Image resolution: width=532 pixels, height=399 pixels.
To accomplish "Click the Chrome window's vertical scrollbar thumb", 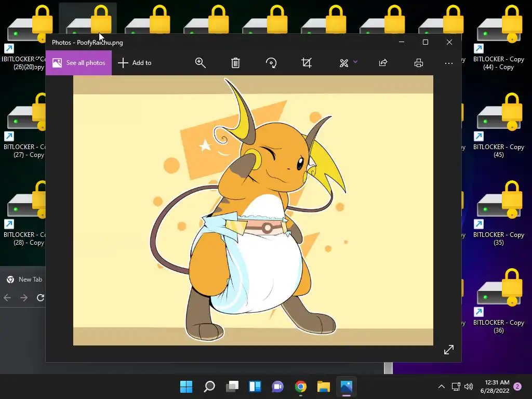I will pyautogui.click(x=389, y=368).
